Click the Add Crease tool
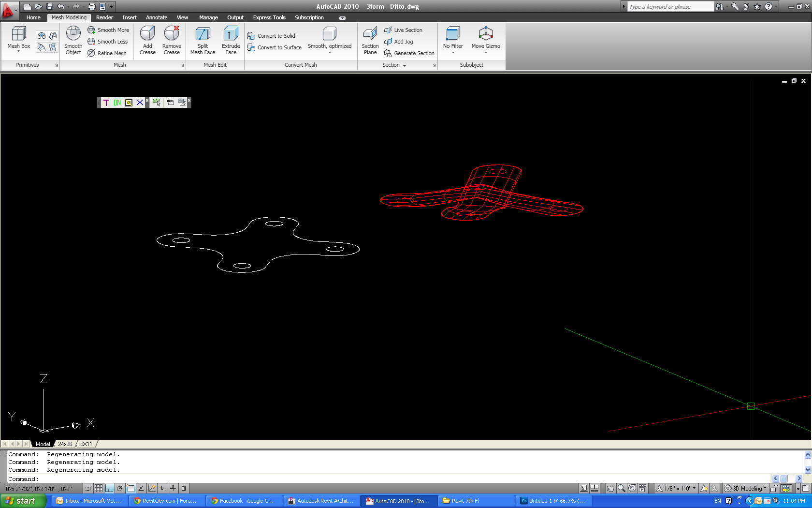 (147, 40)
